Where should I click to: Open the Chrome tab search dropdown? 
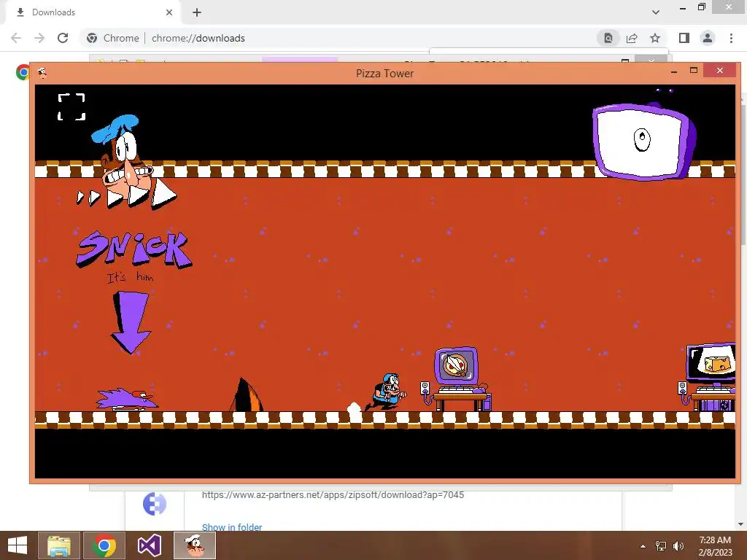tap(656, 12)
